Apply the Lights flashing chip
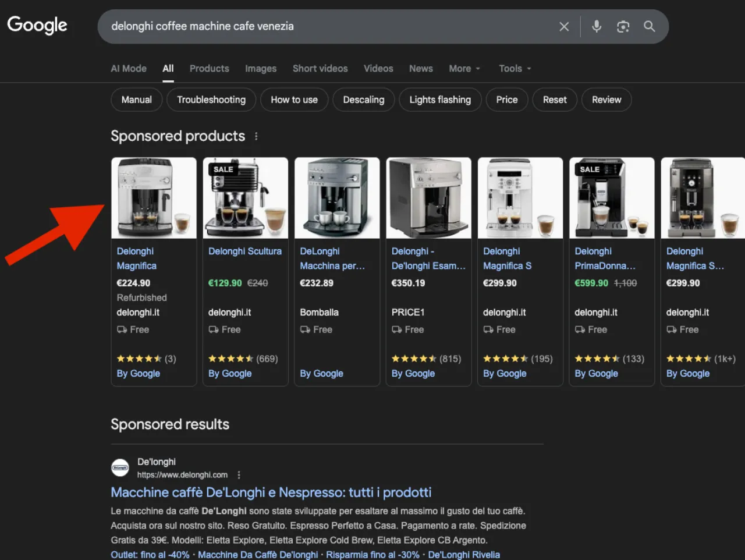Image resolution: width=745 pixels, height=560 pixels. [x=440, y=100]
